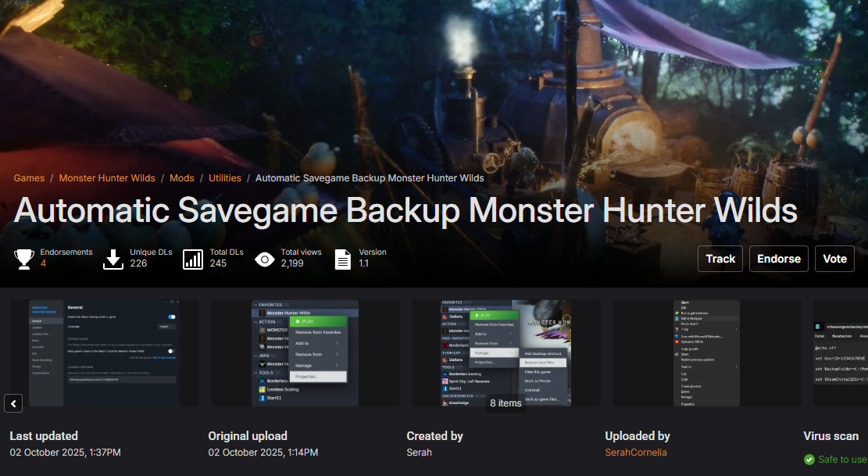Click the Created by heading
The image size is (868, 476).
pyautogui.click(x=434, y=435)
